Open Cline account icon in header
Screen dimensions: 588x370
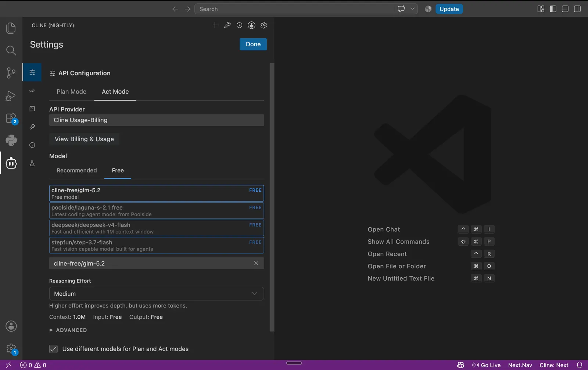pyautogui.click(x=251, y=25)
